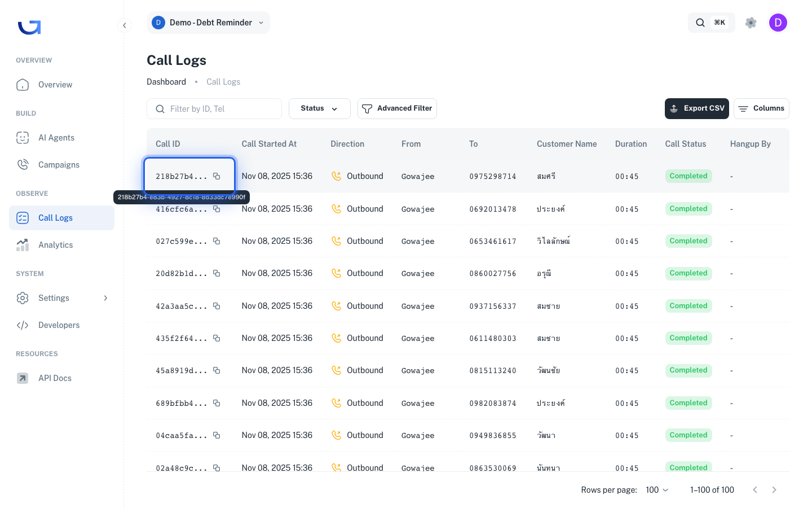Click customer name for 0860027756
Viewport: 812px width, 508px height.
click(544, 273)
